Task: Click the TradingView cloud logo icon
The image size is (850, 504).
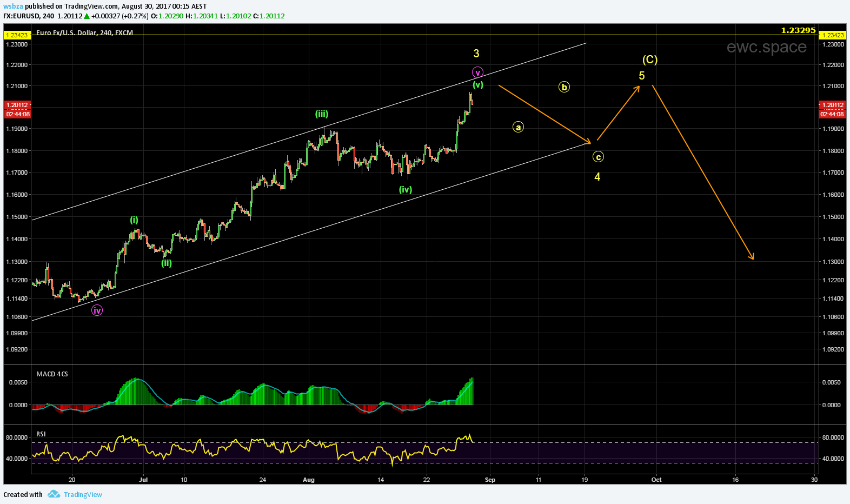Action: tap(54, 494)
